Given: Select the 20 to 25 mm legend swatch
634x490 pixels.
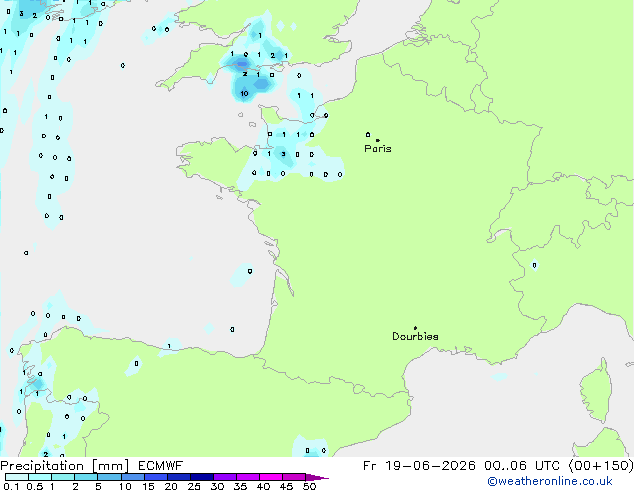Looking at the screenshot, I should (179, 477).
